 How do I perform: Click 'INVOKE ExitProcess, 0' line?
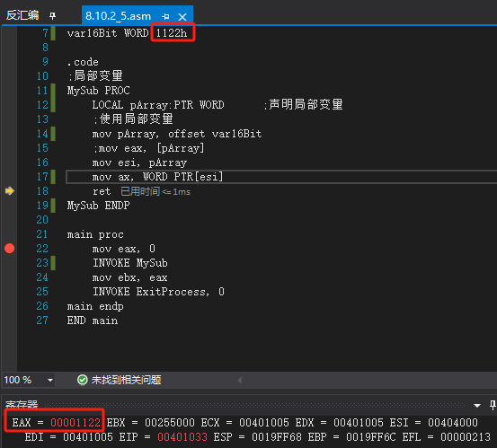(158, 292)
